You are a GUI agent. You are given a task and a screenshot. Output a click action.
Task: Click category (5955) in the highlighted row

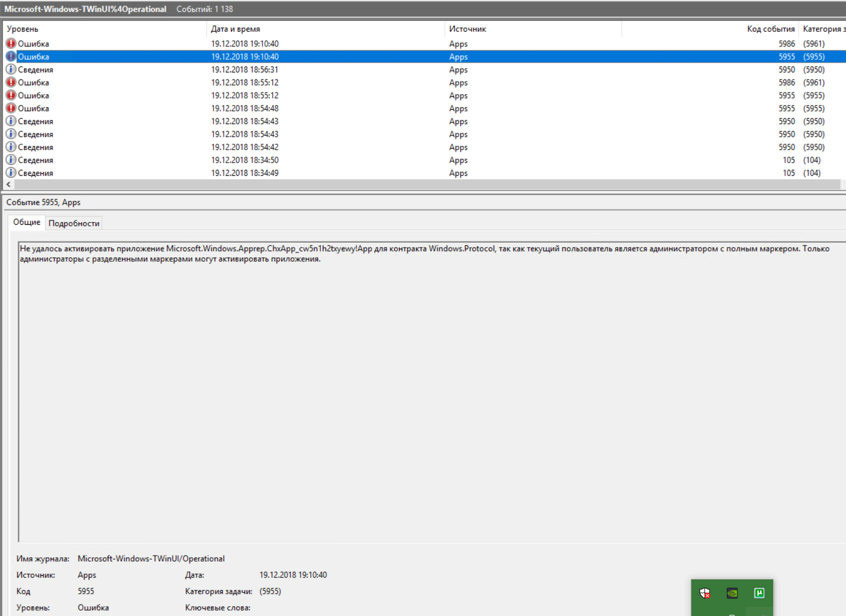point(814,57)
